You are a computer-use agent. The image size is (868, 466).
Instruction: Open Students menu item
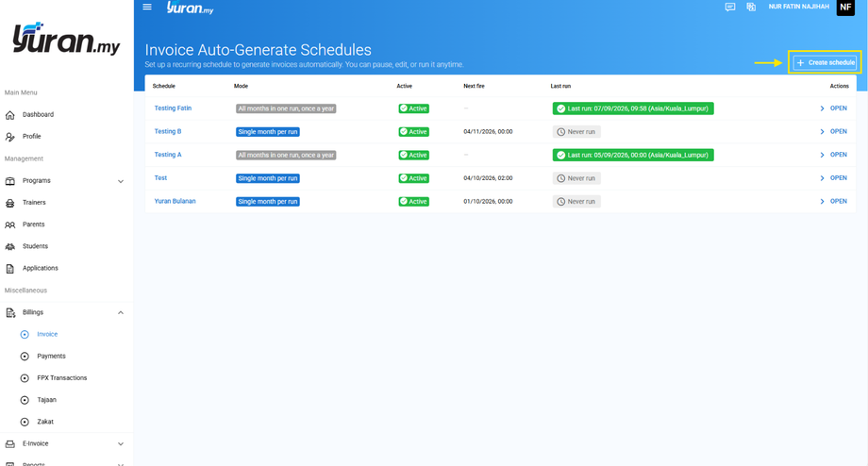pos(35,246)
